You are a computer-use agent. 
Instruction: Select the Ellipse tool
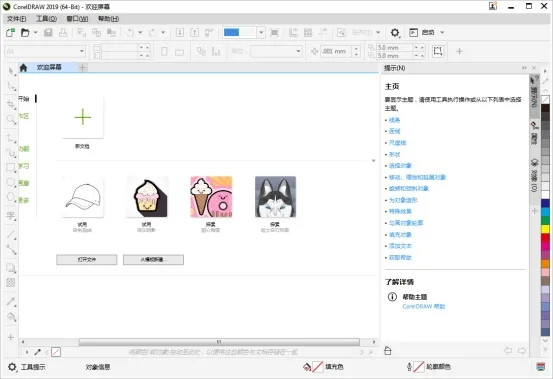click(x=11, y=182)
